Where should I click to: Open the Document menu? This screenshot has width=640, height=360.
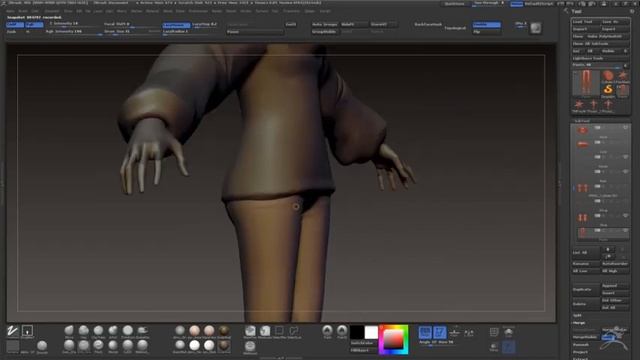click(x=52, y=11)
